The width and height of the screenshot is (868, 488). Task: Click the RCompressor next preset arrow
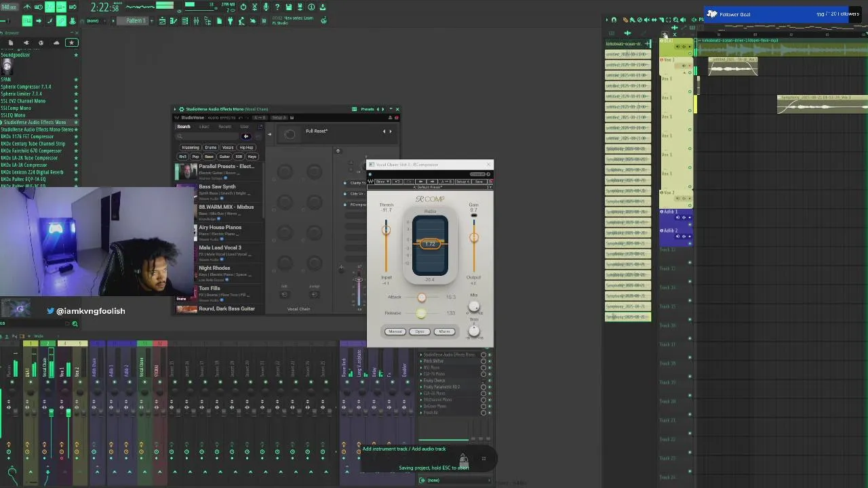tap(432, 182)
